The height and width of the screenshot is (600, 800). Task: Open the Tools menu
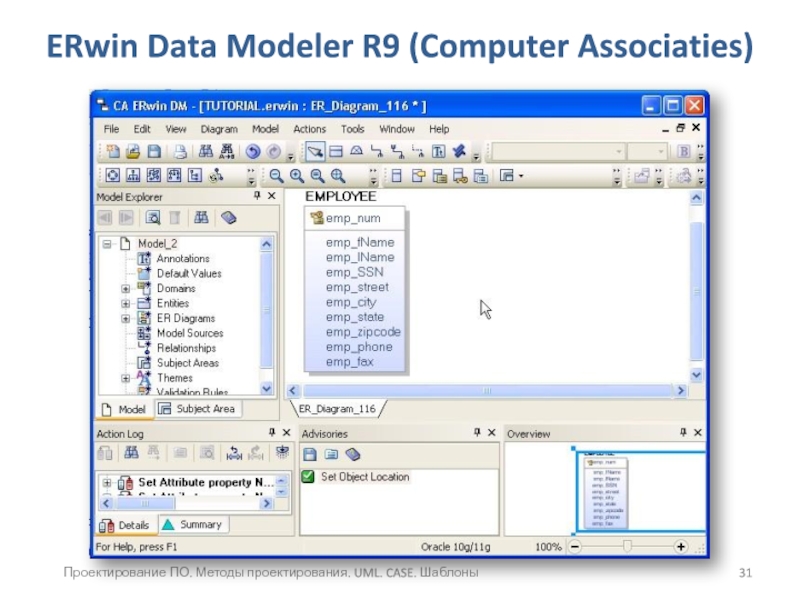353,129
